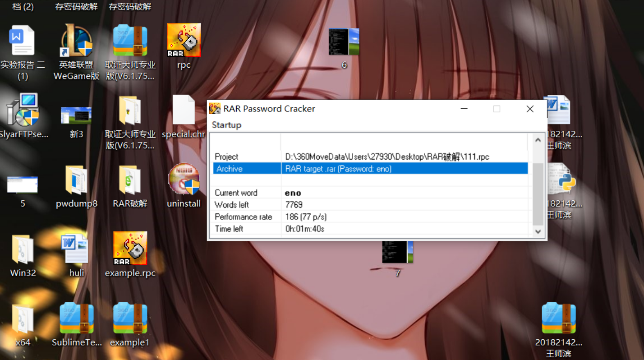Viewport: 644px width, 360px height.
Task: Click the RAR Password Cracker title bar icon
Action: (215, 109)
